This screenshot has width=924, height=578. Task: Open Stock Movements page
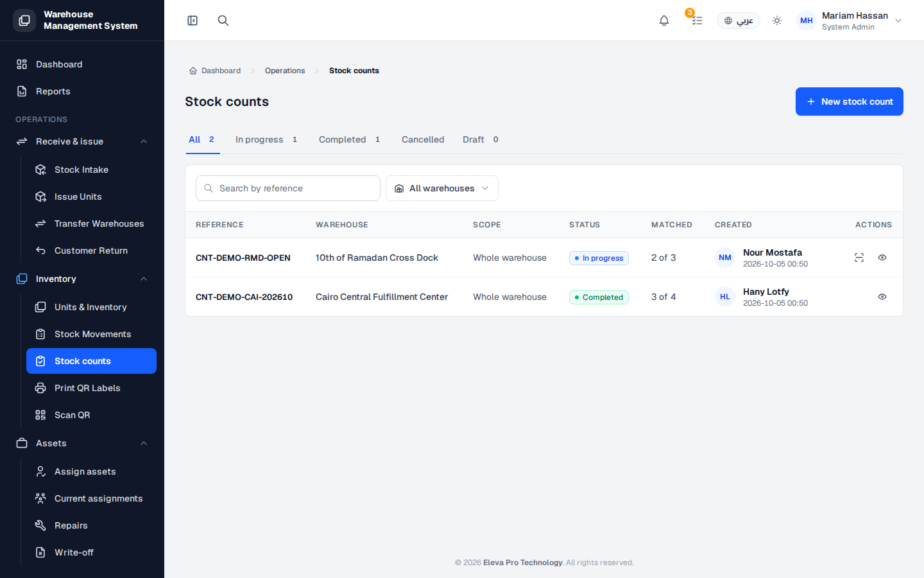(91, 334)
